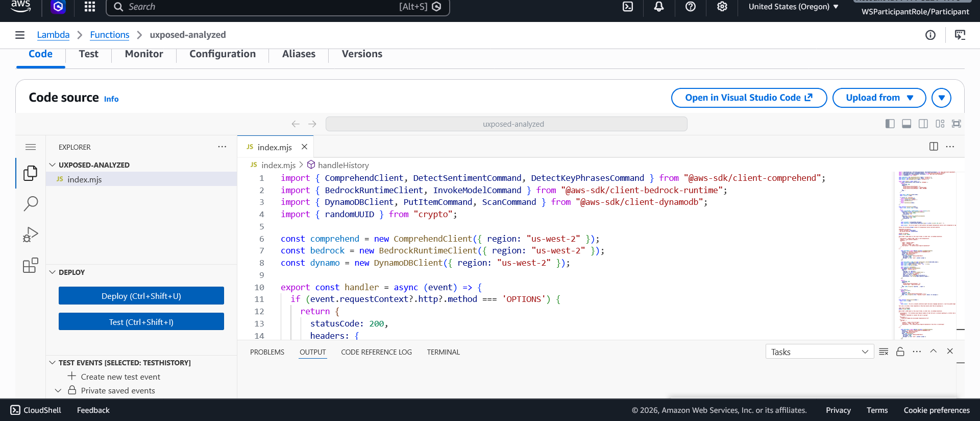Toggle output auto-scroll lock

coord(900,352)
